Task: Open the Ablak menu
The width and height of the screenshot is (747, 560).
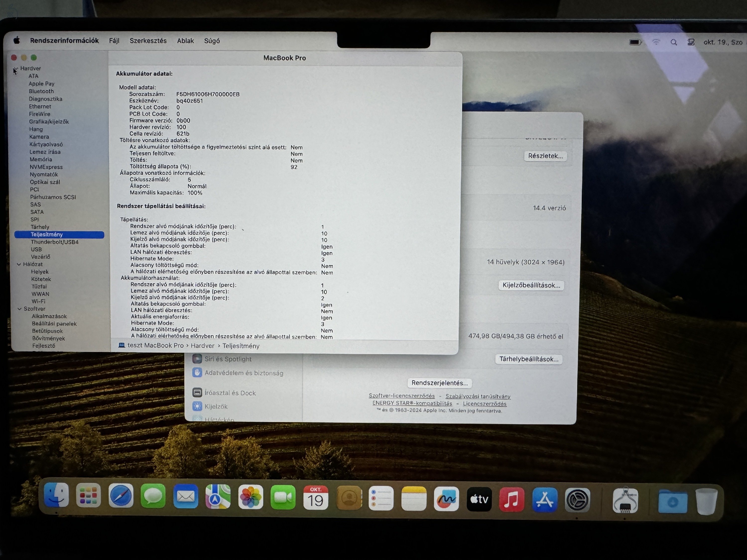Action: 186,41
